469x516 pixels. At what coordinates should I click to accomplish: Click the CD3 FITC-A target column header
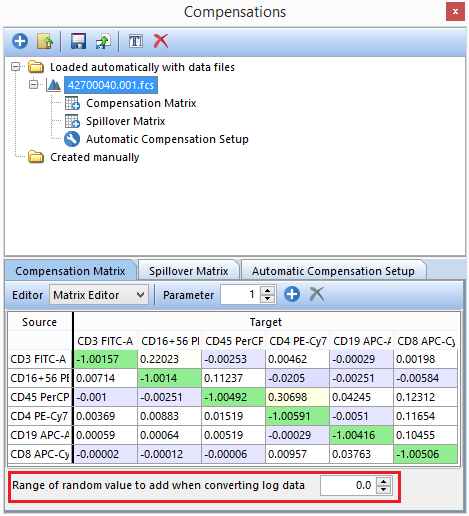pyautogui.click(x=105, y=341)
